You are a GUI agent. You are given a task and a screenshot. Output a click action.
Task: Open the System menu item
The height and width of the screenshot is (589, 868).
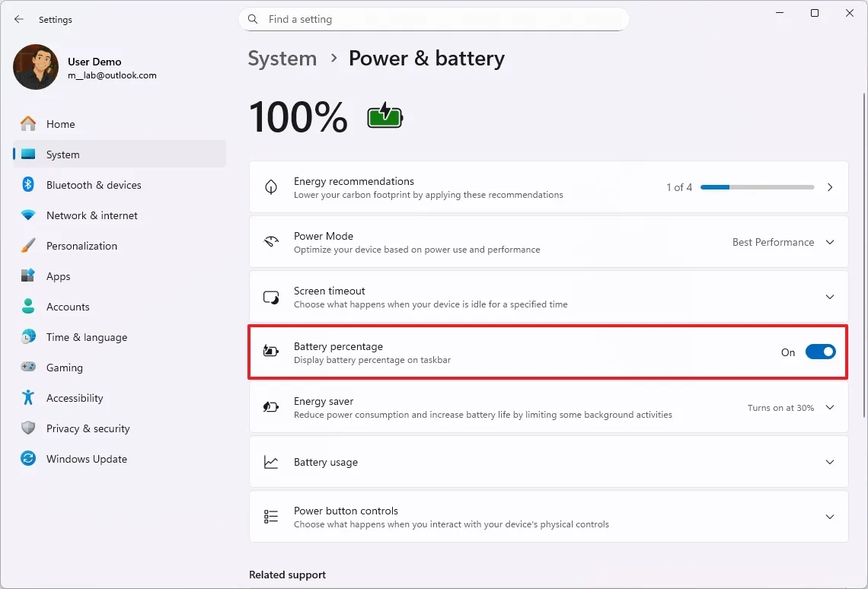[x=63, y=154]
